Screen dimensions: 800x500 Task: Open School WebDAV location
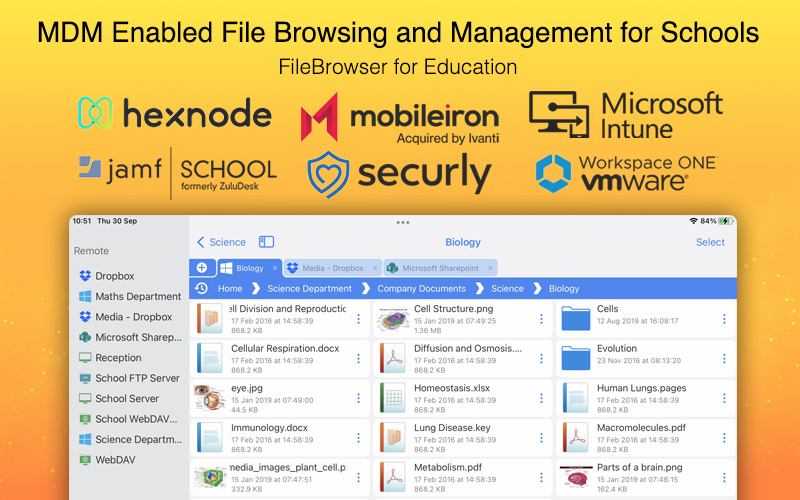[x=128, y=419]
